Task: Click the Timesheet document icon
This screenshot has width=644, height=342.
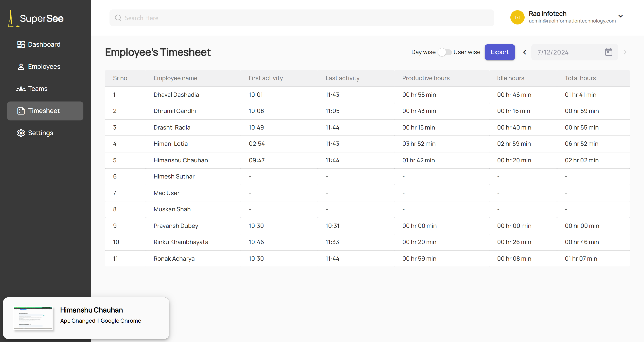Action: click(x=21, y=111)
